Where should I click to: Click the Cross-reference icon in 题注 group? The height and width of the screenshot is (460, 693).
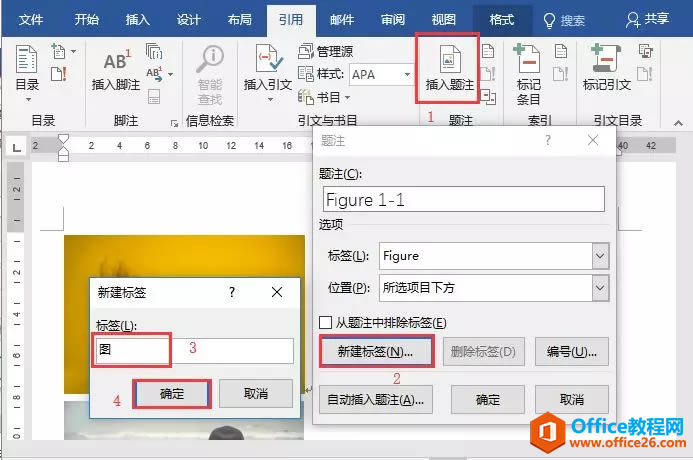[488, 97]
